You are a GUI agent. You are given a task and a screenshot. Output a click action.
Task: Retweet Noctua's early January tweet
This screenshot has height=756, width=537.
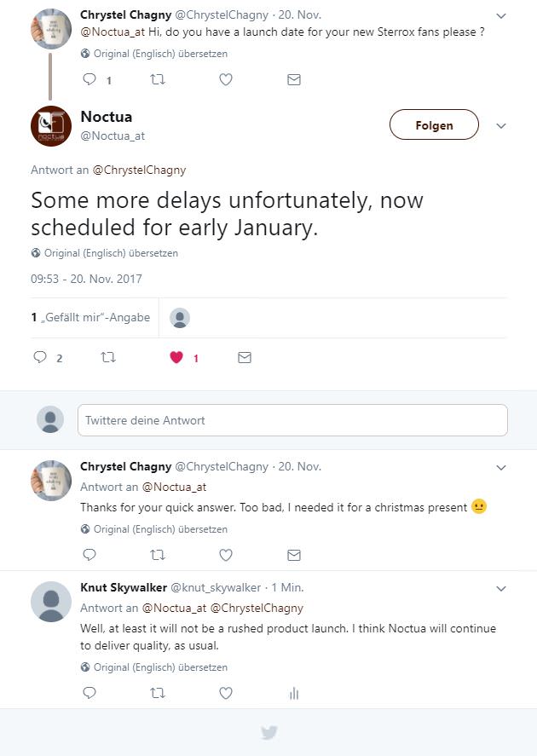108,358
